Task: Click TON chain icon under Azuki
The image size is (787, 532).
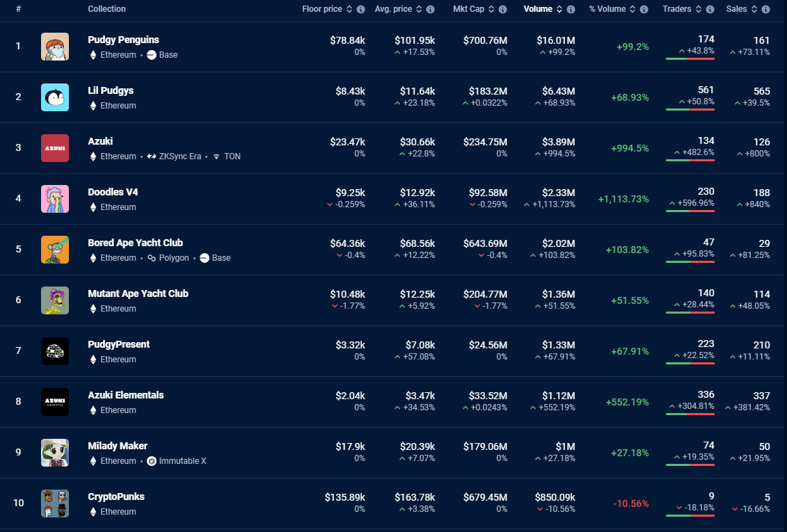Action: pyautogui.click(x=216, y=156)
